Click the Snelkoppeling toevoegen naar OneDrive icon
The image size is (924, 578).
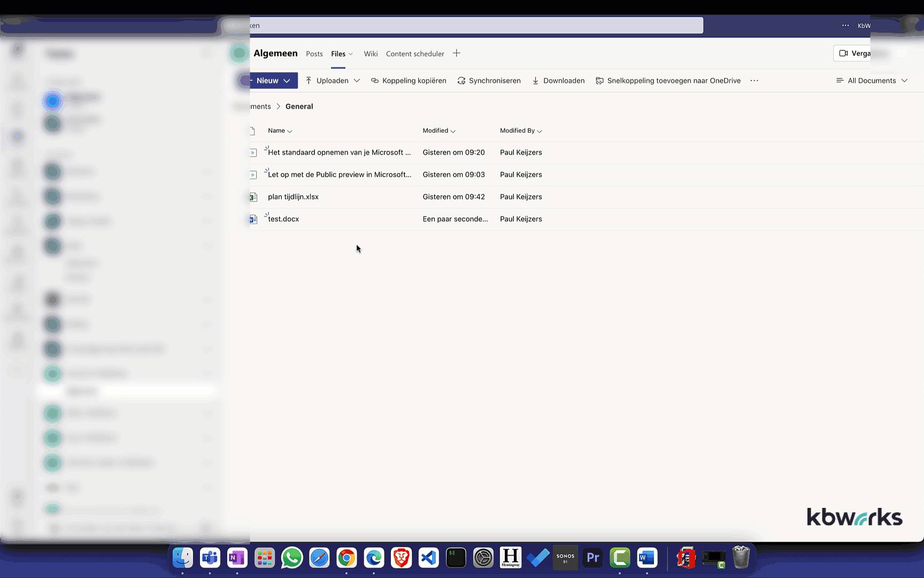coord(599,80)
